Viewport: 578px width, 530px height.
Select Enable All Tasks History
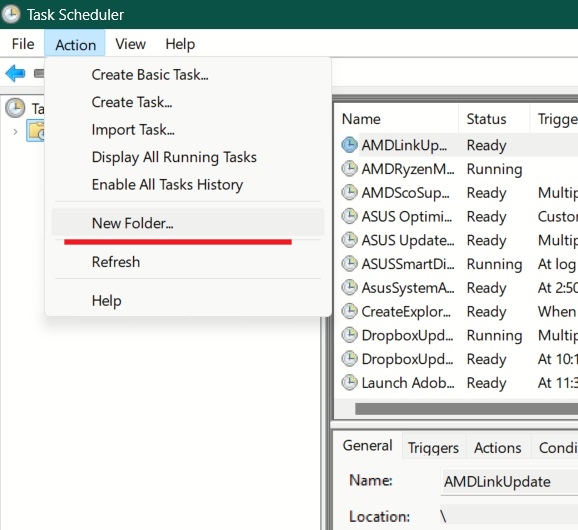pyautogui.click(x=188, y=184)
